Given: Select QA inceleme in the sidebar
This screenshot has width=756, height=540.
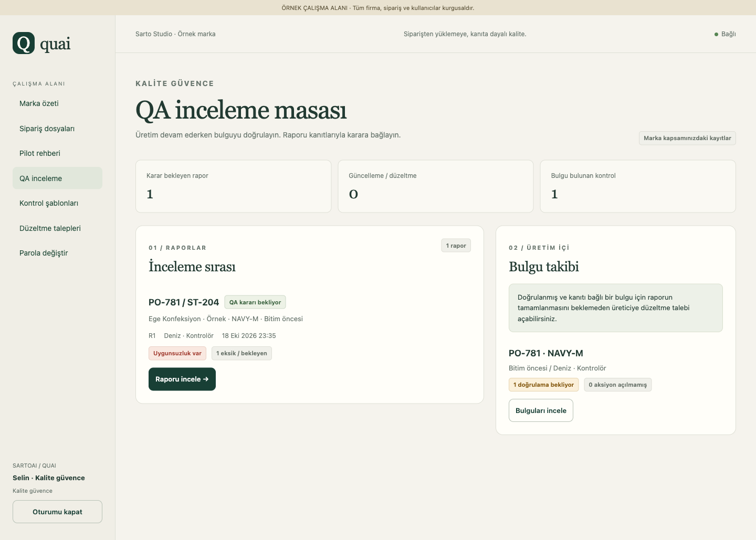Looking at the screenshot, I should pos(57,178).
